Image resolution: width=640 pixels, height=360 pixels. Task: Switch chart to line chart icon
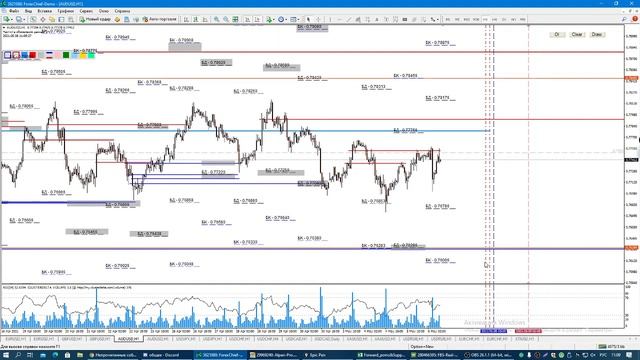[x=205, y=19]
